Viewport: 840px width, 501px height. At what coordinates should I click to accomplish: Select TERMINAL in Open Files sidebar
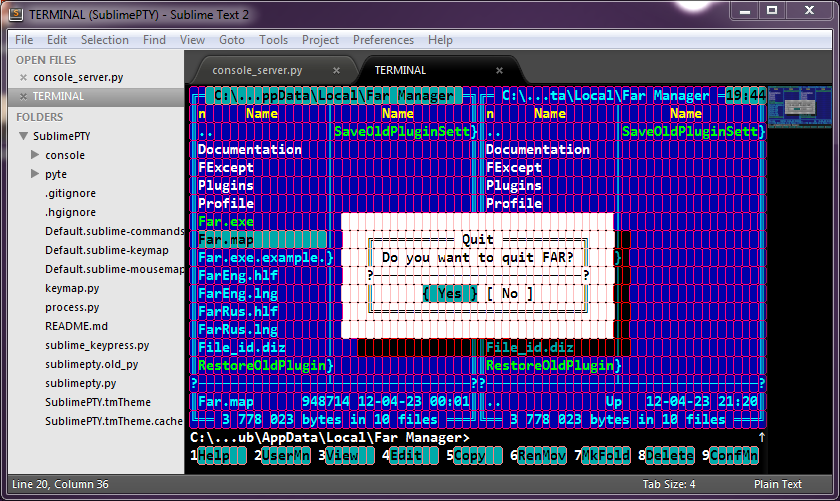tap(58, 96)
